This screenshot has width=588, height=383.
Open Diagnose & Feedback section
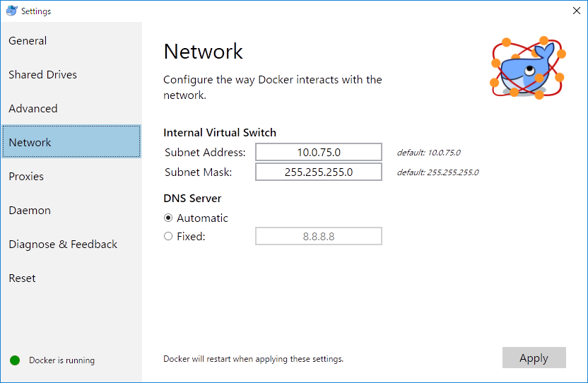point(71,244)
